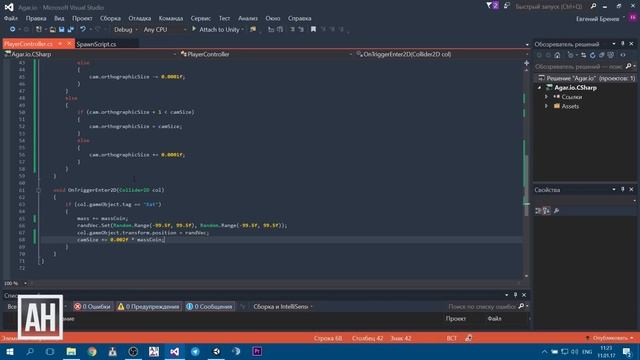This screenshot has width=640, height=360.
Task: Click the Save All toolbar icon
Action: [x=71, y=29]
